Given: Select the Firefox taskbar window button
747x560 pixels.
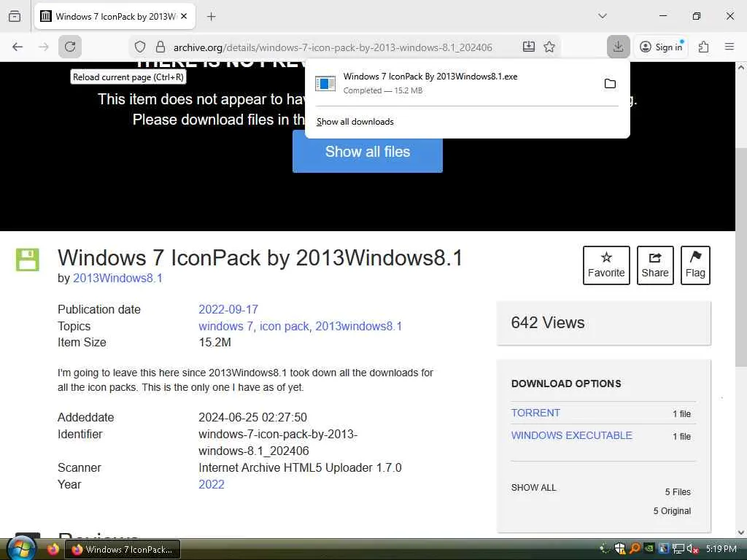Looking at the screenshot, I should coord(123,549).
